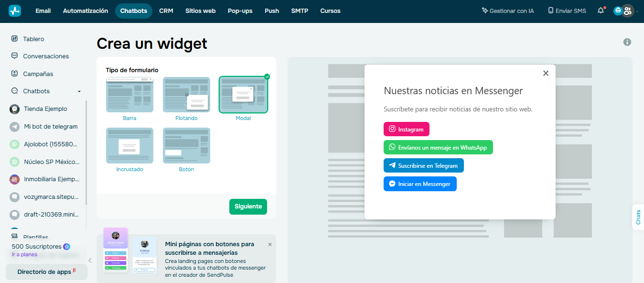Select the Barra form type
644x283 pixels.
coord(129,99)
